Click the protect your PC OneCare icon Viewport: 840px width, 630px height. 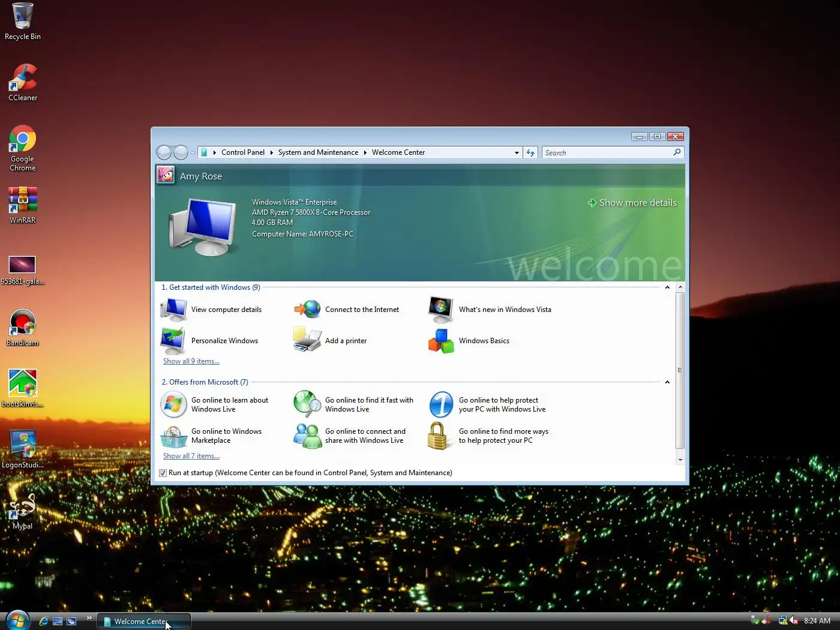[441, 404]
